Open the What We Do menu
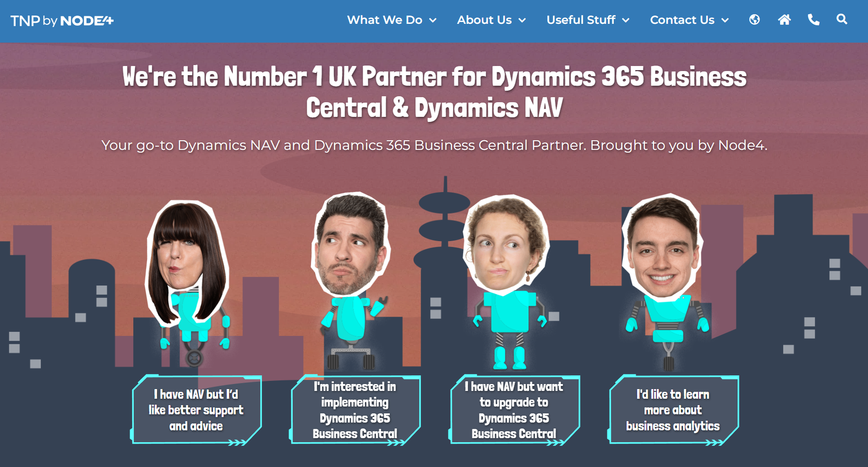Viewport: 868px width, 467px height. [x=385, y=20]
